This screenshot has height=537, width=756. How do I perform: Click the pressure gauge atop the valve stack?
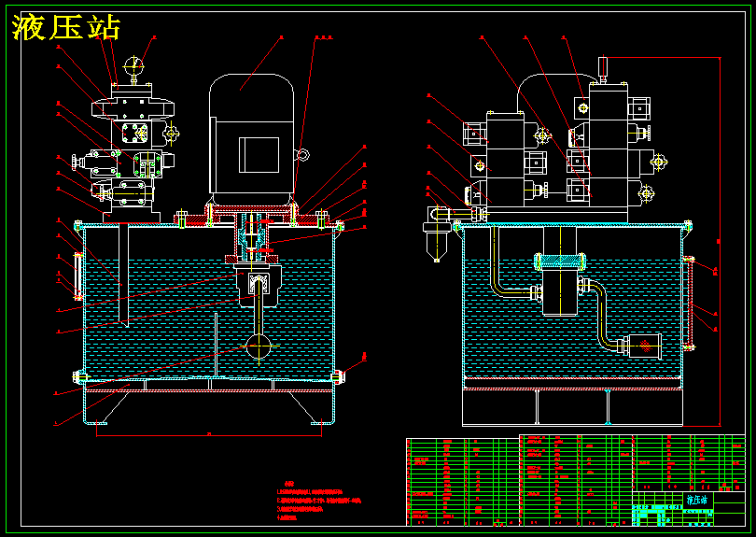pyautogui.click(x=133, y=65)
